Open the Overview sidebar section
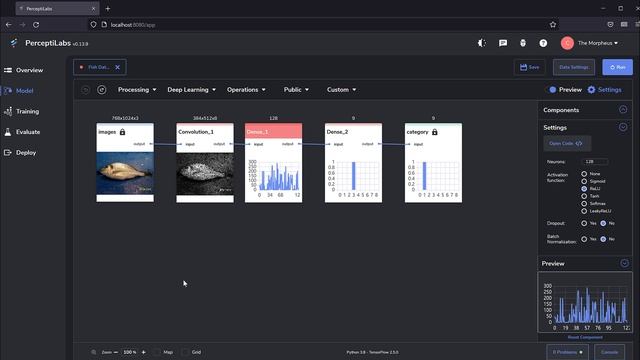 click(x=24, y=70)
